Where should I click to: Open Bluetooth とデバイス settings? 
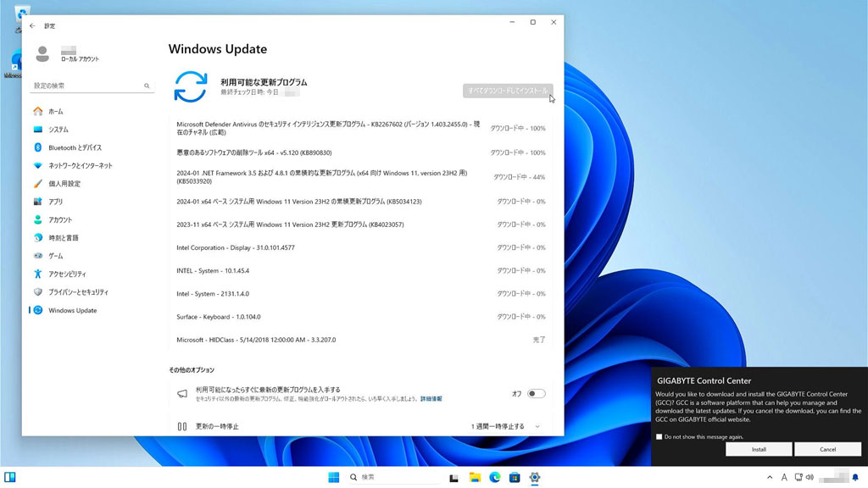point(75,147)
